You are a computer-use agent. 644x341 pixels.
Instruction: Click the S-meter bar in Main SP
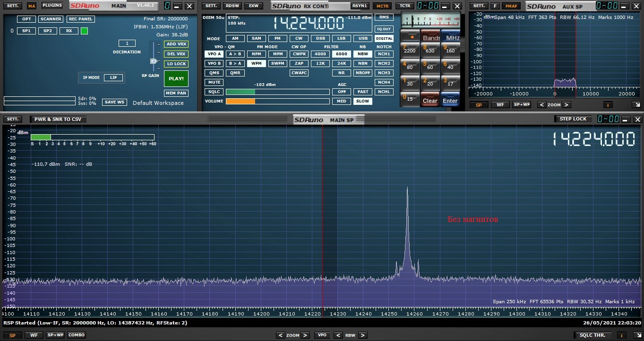coord(93,137)
